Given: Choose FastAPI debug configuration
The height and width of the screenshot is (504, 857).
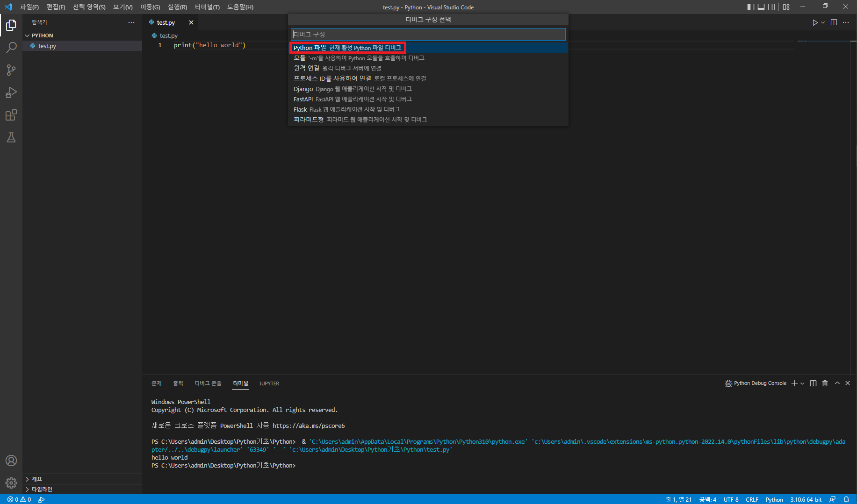Looking at the screenshot, I should pos(428,99).
